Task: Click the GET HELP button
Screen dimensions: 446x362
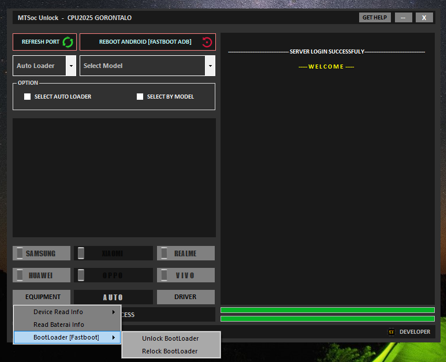Action: (x=375, y=17)
